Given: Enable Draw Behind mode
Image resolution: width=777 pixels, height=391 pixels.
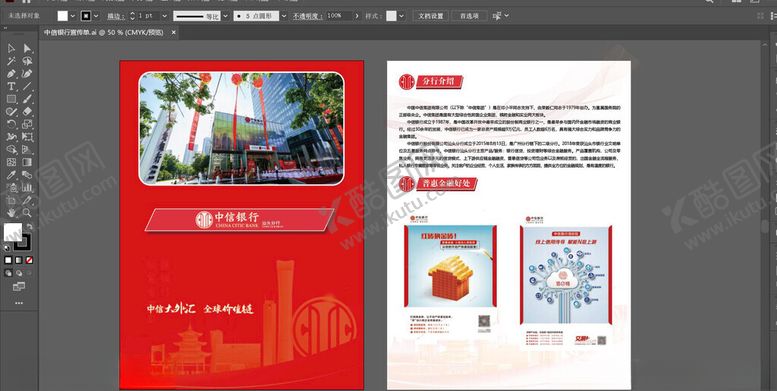Looking at the screenshot, I should [x=19, y=273].
